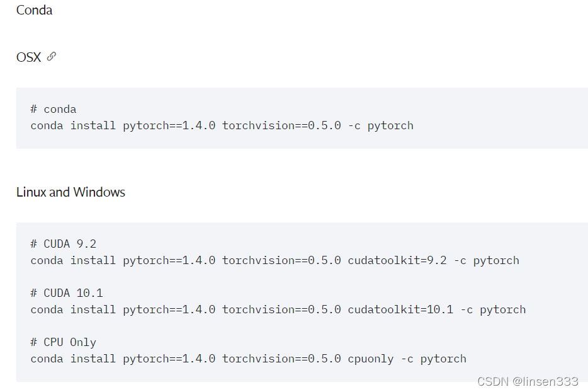Click '-c pytorch' in the CUDA 10.1 command
This screenshot has height=392, width=588.
493,309
